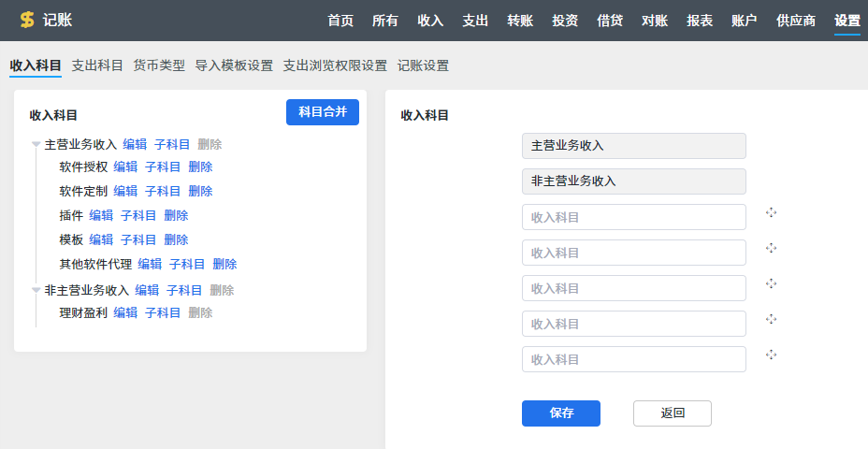868x449 pixels.
Task: Go to the 供应商 navigation item
Action: click(x=795, y=21)
